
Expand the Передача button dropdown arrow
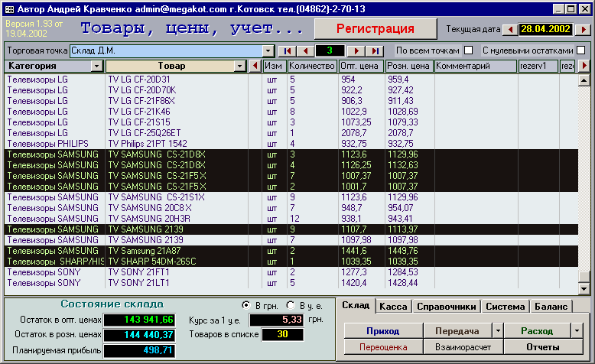tap(498, 330)
